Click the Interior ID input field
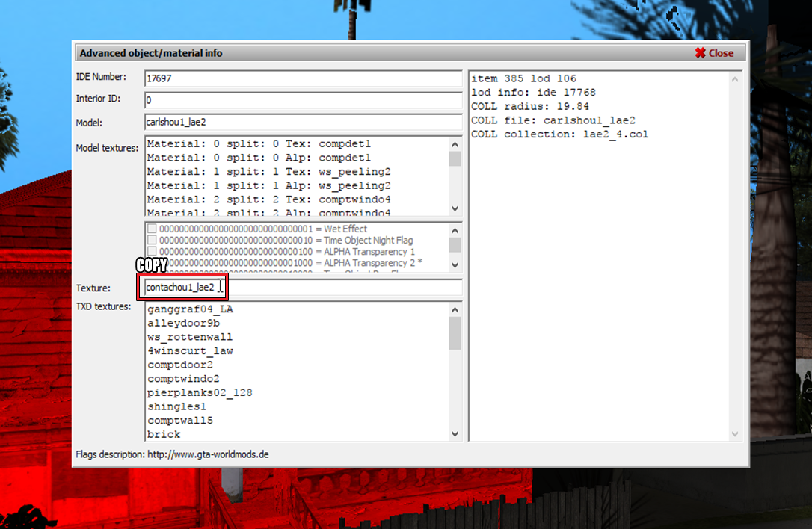The height and width of the screenshot is (529, 812). (303, 100)
